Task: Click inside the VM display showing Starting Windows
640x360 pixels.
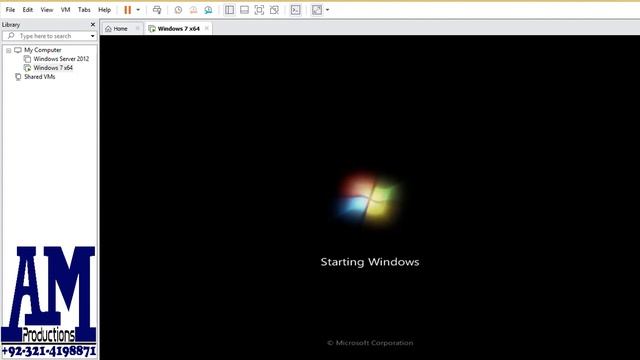Action: [x=370, y=198]
